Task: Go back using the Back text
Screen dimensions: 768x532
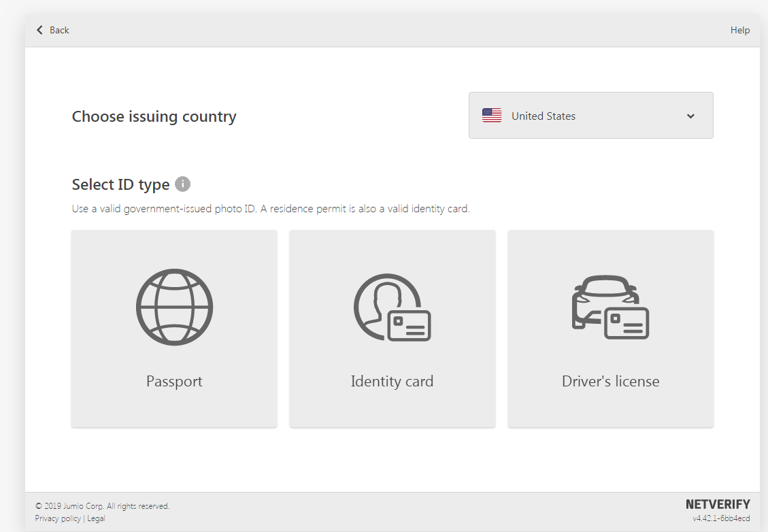Action: pyautogui.click(x=59, y=30)
